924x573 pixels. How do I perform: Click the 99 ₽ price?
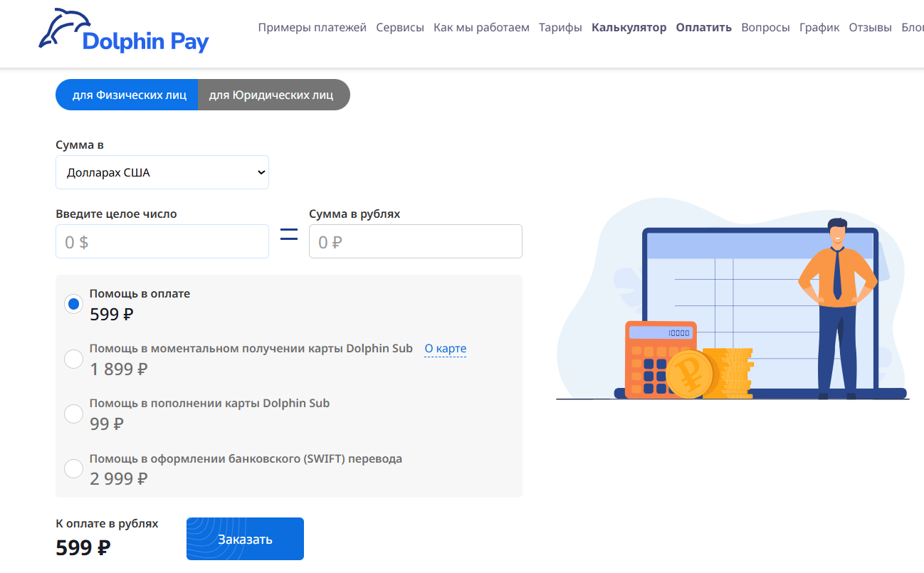(x=107, y=424)
